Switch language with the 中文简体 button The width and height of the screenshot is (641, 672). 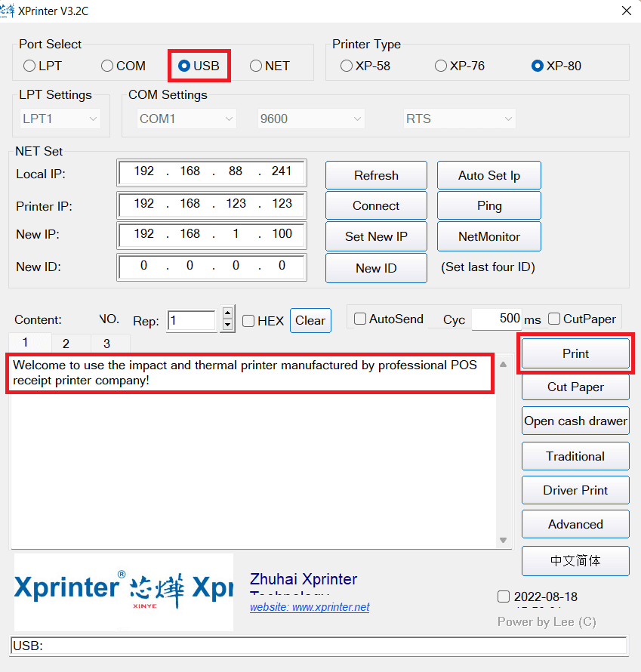click(x=575, y=561)
